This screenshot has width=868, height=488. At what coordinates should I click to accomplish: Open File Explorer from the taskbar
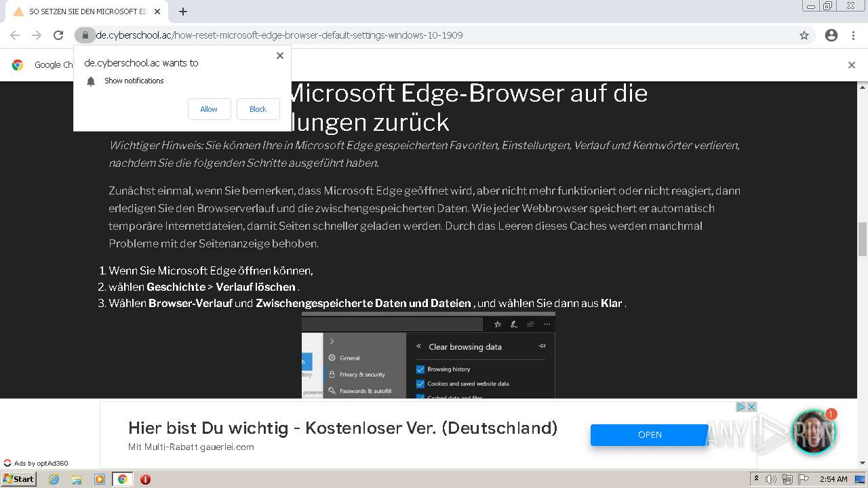77,479
